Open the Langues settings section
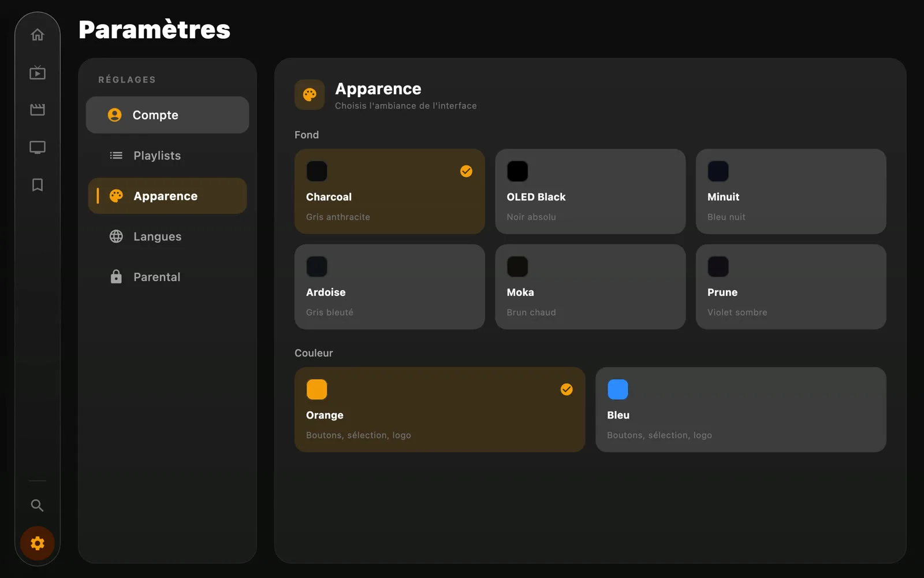 tap(167, 236)
